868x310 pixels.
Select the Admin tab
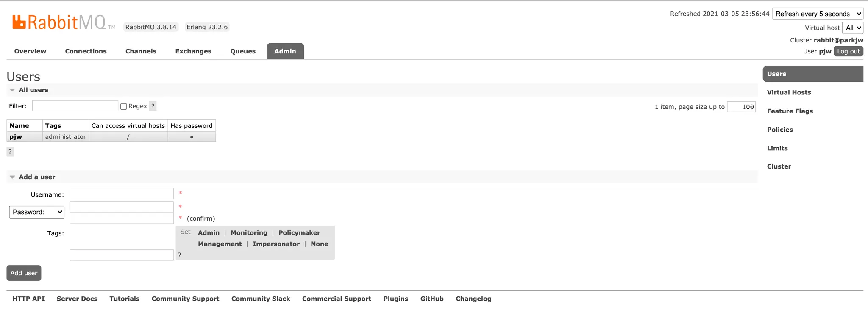(x=285, y=51)
